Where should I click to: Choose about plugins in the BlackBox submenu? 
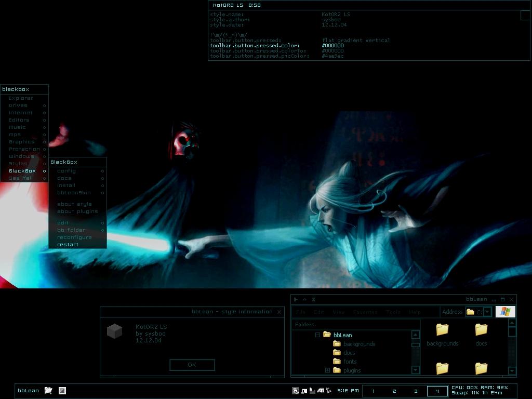tap(78, 211)
